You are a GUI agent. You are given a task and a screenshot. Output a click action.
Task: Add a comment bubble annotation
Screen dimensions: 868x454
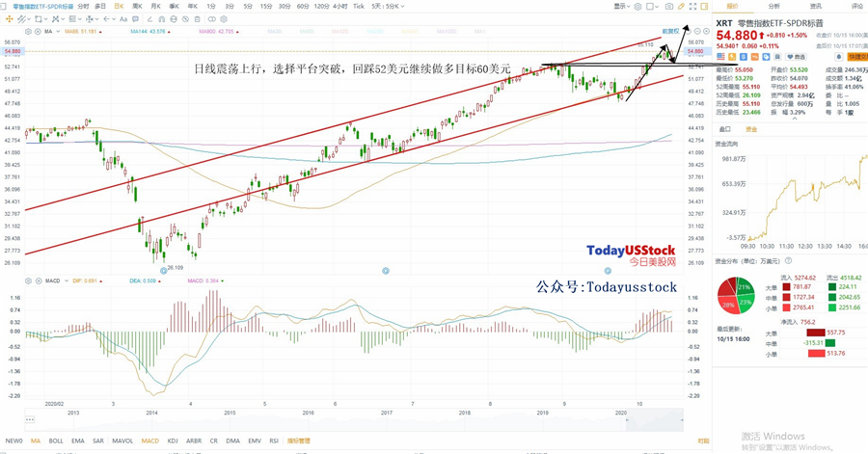[x=135, y=19]
